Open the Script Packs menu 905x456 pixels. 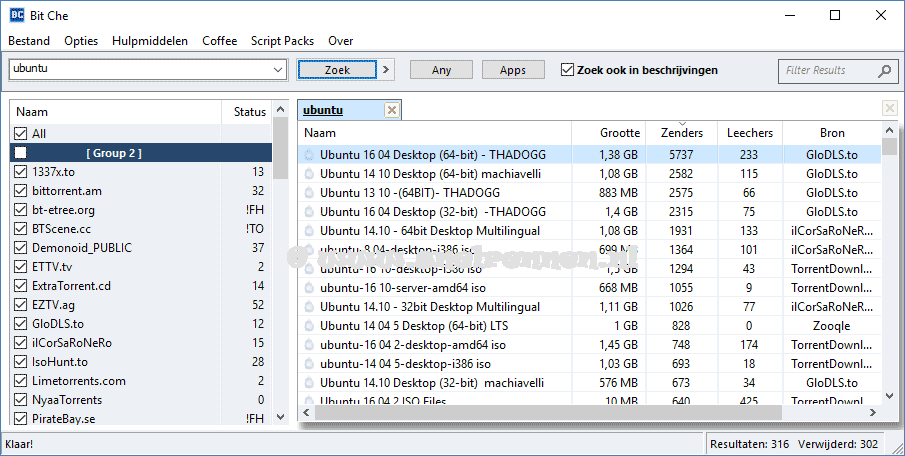pos(282,41)
